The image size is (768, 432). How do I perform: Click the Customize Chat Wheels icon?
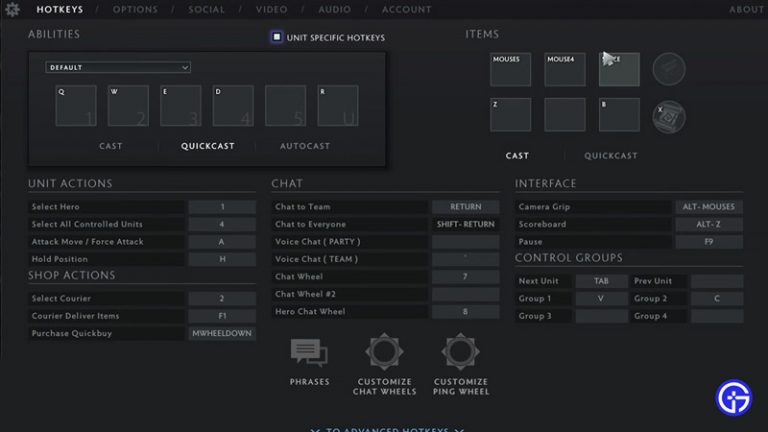pos(383,355)
